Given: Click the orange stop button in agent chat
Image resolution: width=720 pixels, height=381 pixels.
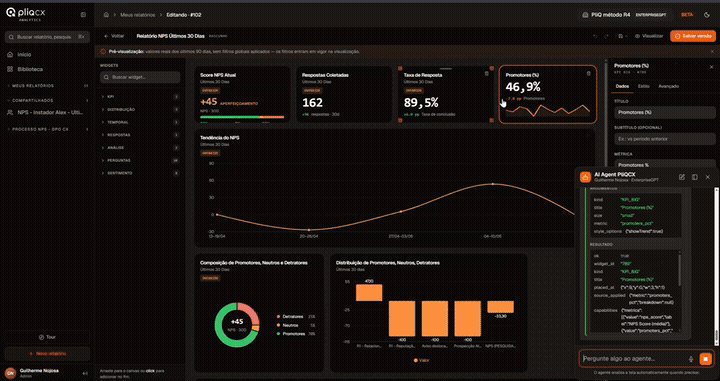Looking at the screenshot, I should [705, 359].
